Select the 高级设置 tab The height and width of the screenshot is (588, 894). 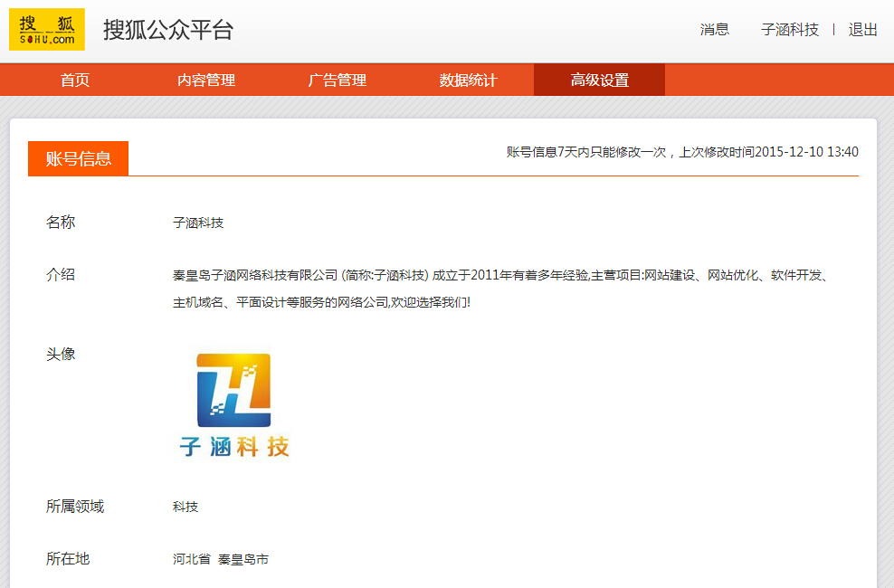point(599,80)
